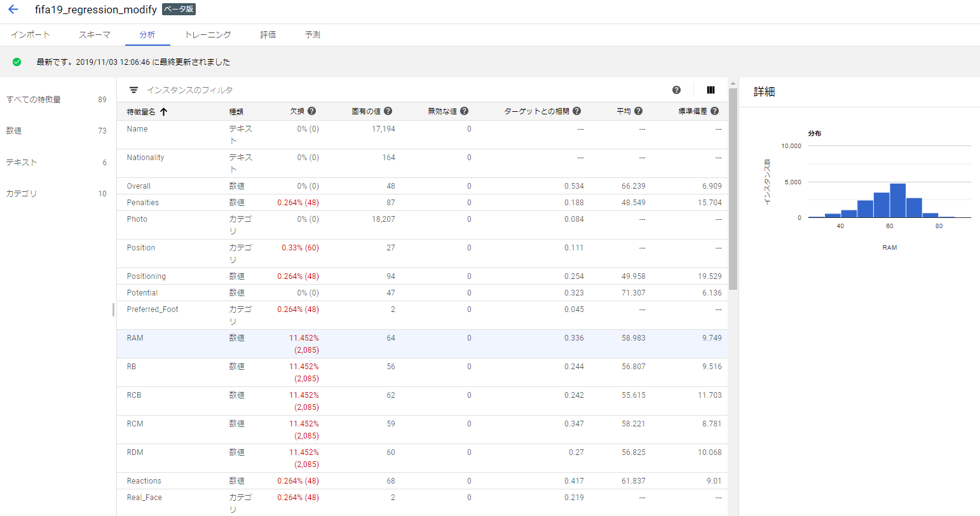Select the Reactions feature row

coord(423,481)
